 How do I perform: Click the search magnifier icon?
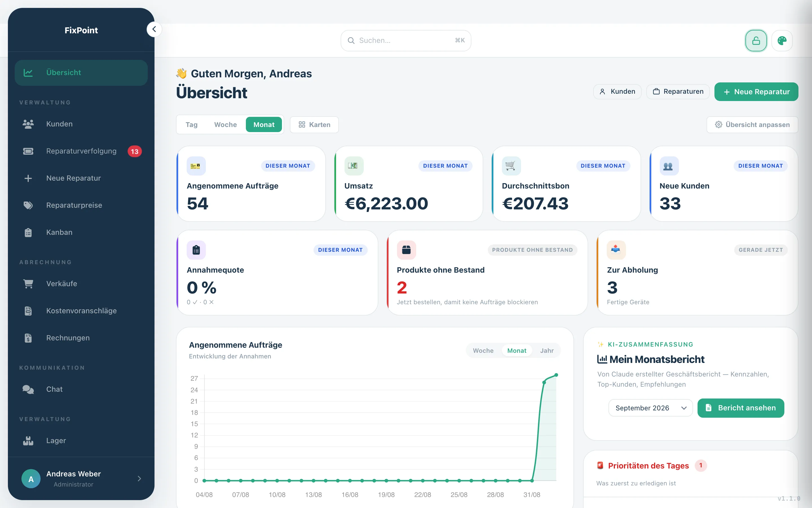pyautogui.click(x=351, y=41)
